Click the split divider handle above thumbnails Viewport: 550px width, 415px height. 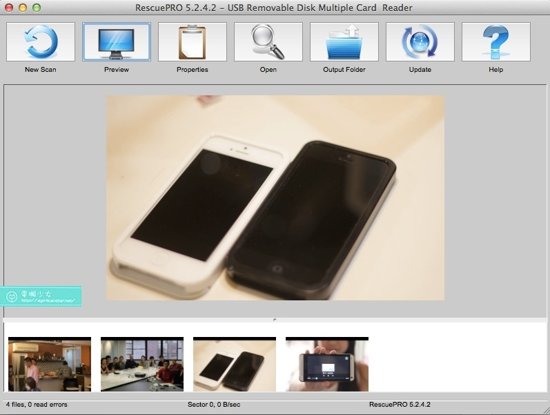275,320
